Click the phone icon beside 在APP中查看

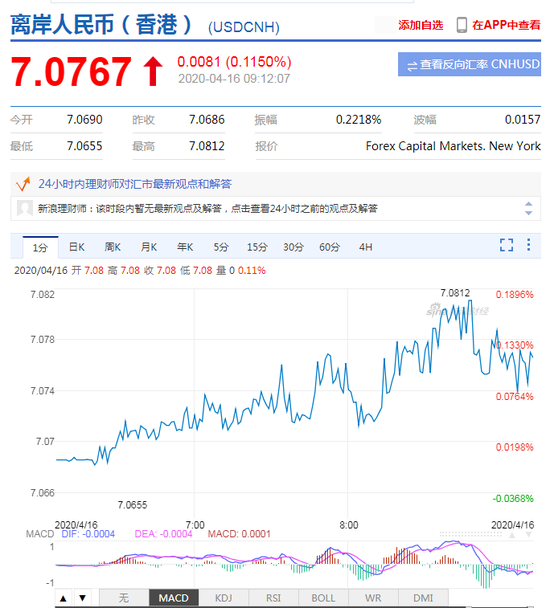point(462,25)
